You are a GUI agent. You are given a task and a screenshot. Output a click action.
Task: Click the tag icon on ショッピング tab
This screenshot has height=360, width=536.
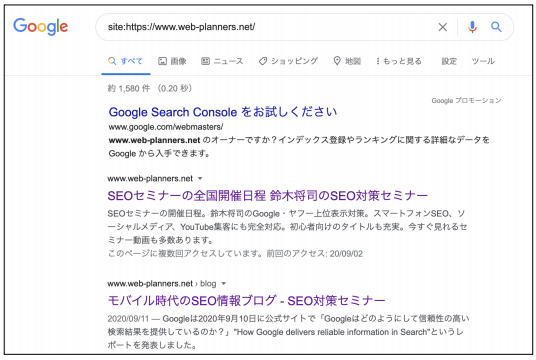[x=263, y=61]
